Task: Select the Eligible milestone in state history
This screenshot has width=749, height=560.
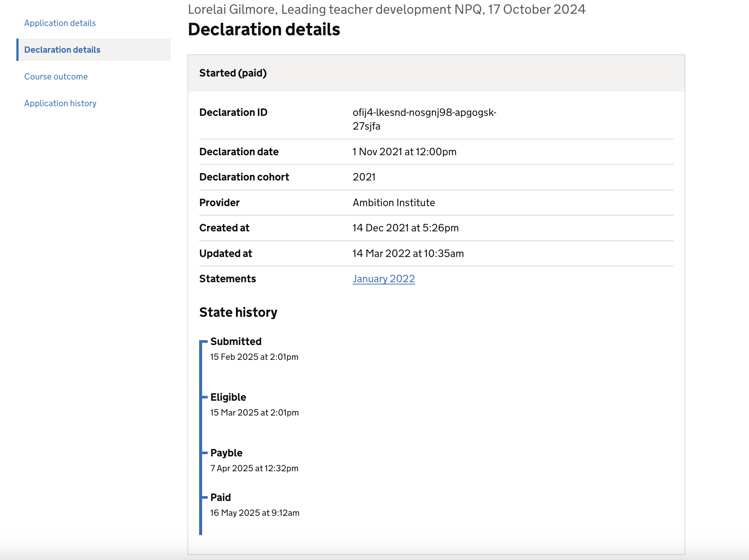Action: tap(228, 397)
